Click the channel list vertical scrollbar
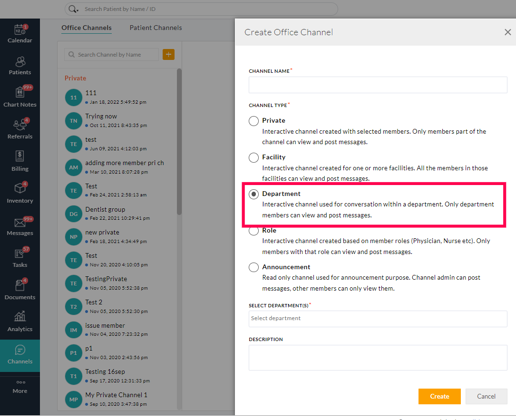 (x=179, y=143)
